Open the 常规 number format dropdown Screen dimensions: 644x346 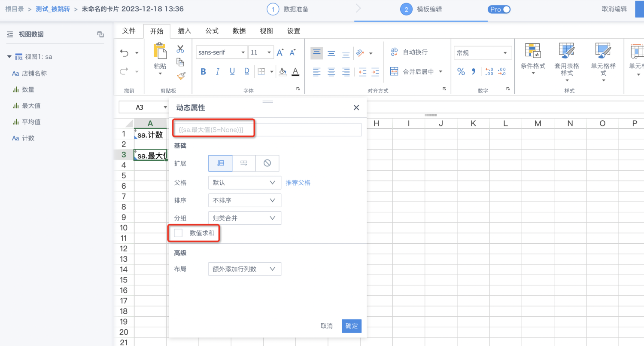[x=483, y=53]
